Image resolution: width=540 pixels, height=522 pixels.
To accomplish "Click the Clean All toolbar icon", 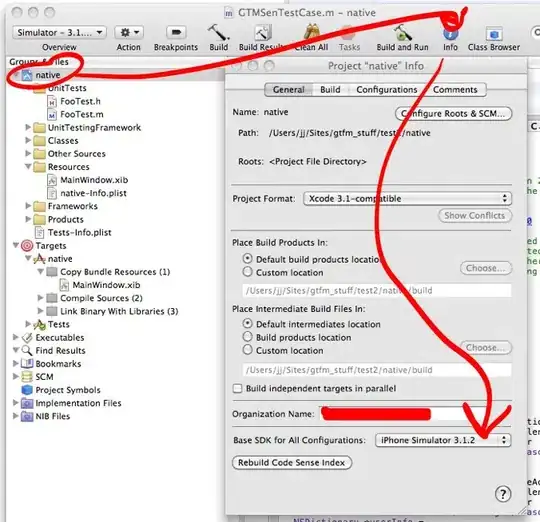I will (x=312, y=33).
